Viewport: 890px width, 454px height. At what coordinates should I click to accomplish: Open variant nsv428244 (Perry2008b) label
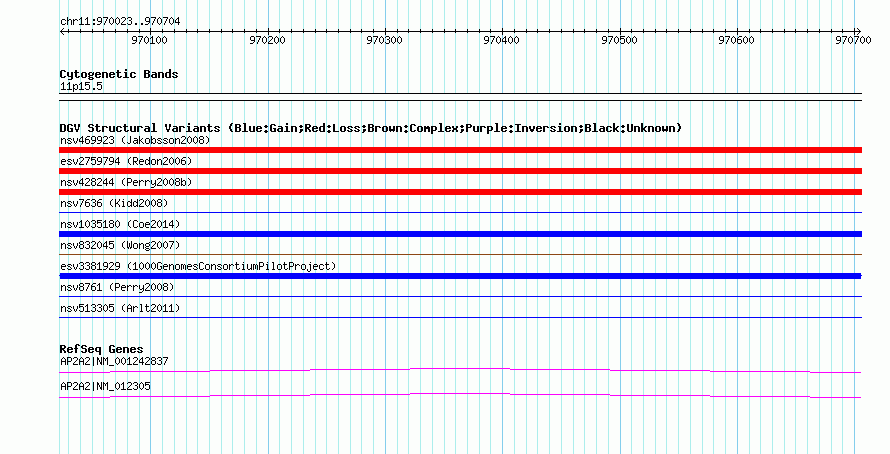pos(126,182)
